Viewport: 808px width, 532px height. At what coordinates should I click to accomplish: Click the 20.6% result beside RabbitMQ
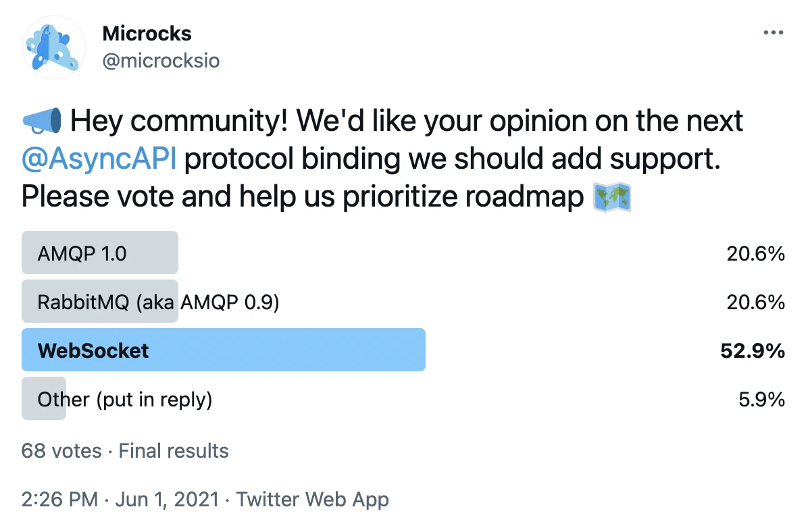(755, 302)
